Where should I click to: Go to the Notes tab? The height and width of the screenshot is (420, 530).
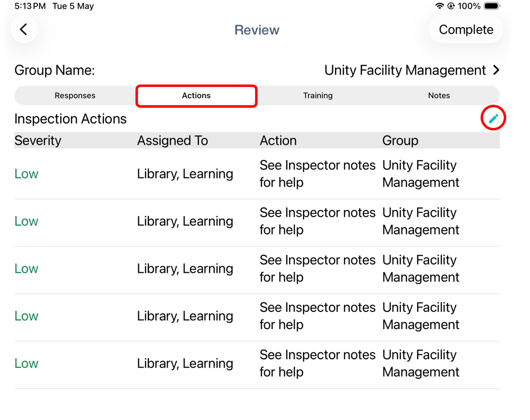439,96
